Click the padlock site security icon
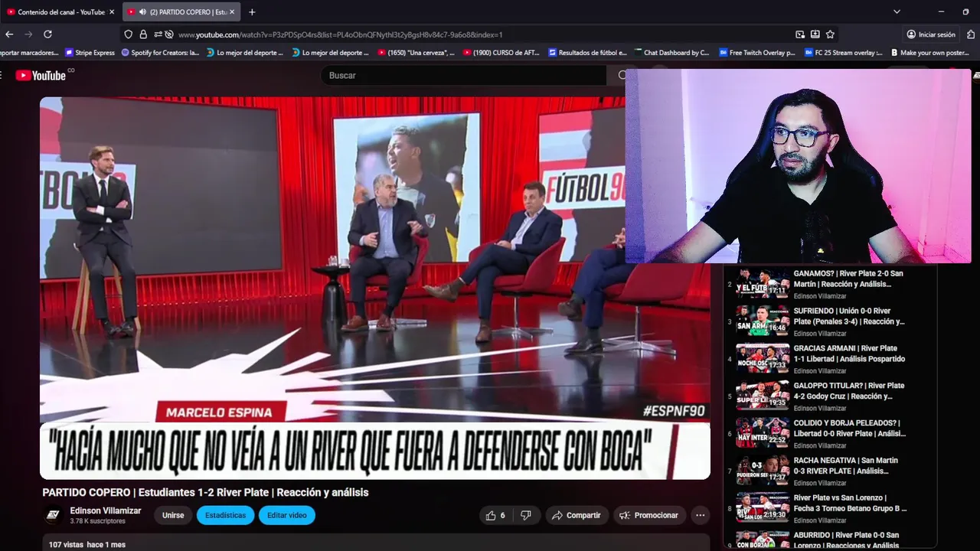This screenshot has height=551, width=980. pyautogui.click(x=143, y=34)
